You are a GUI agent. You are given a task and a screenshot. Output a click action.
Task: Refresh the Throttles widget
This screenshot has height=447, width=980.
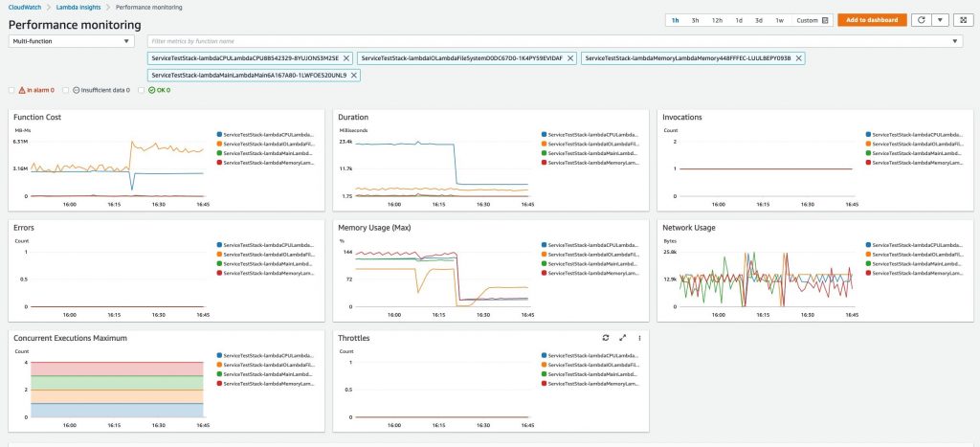tap(606, 338)
